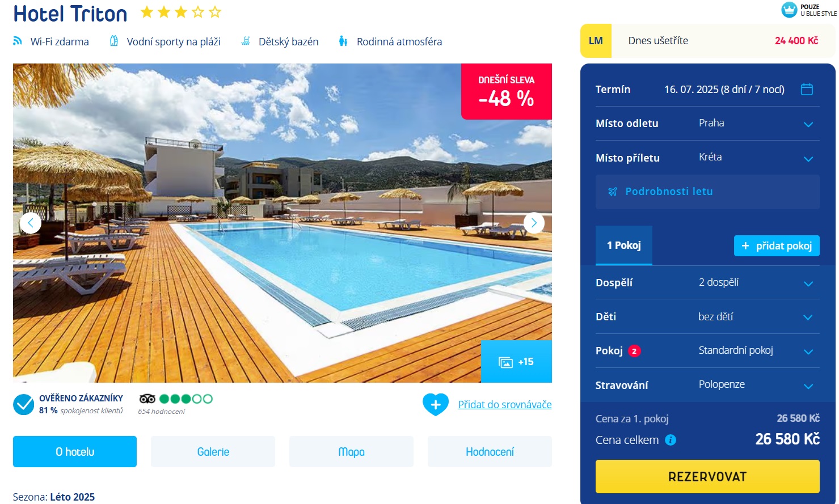Show next hotel photo with right arrow
Screen dimensions: 839x504
point(534,223)
